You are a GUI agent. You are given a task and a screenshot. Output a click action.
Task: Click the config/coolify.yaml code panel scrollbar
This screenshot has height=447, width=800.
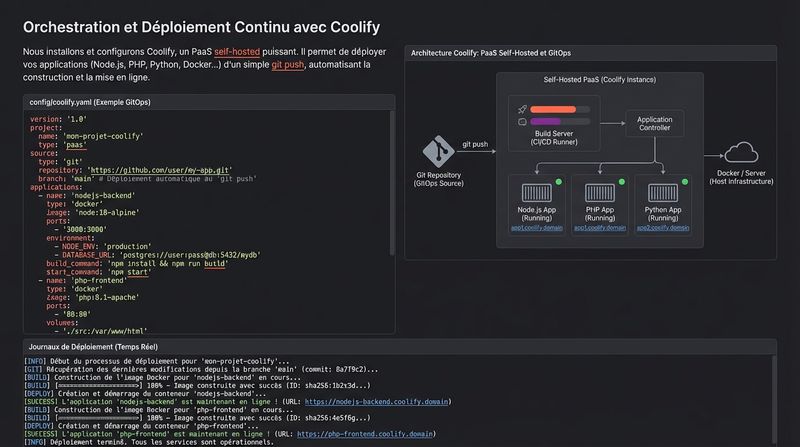pos(392,183)
